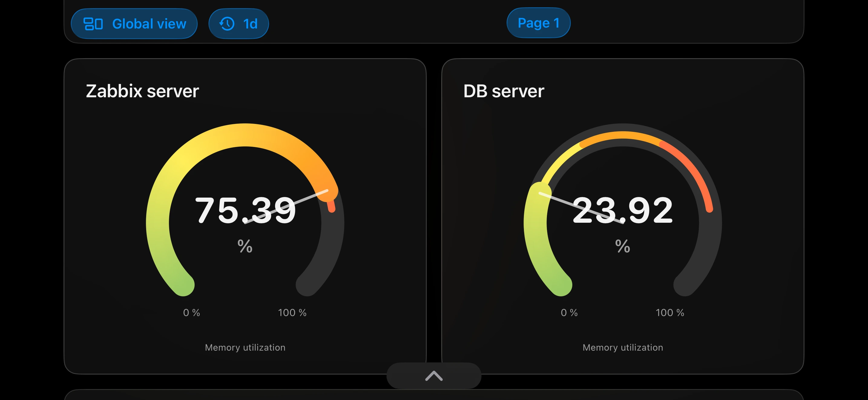Open the 1d time range selector

[x=238, y=23]
